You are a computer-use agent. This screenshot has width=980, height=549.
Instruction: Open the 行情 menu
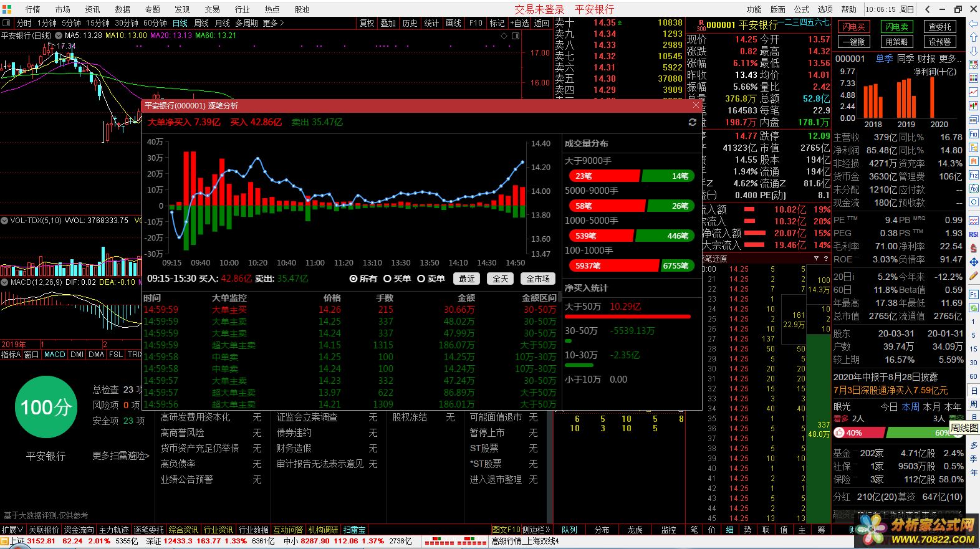(32, 9)
